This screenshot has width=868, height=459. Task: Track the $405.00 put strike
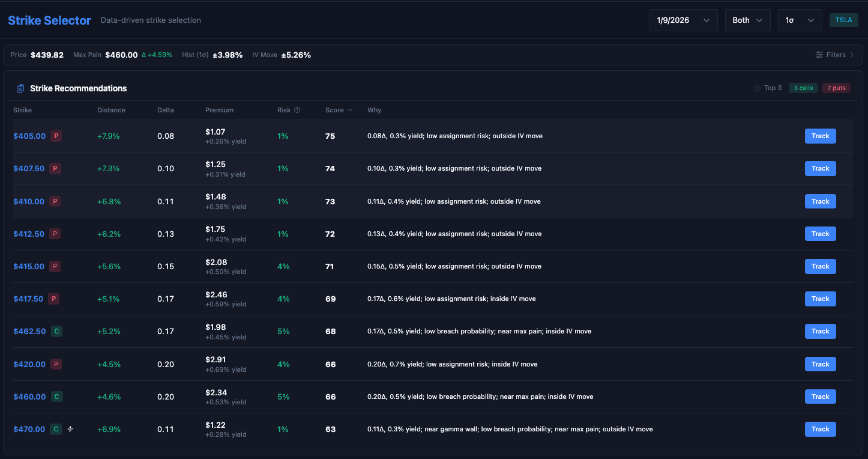coord(820,136)
